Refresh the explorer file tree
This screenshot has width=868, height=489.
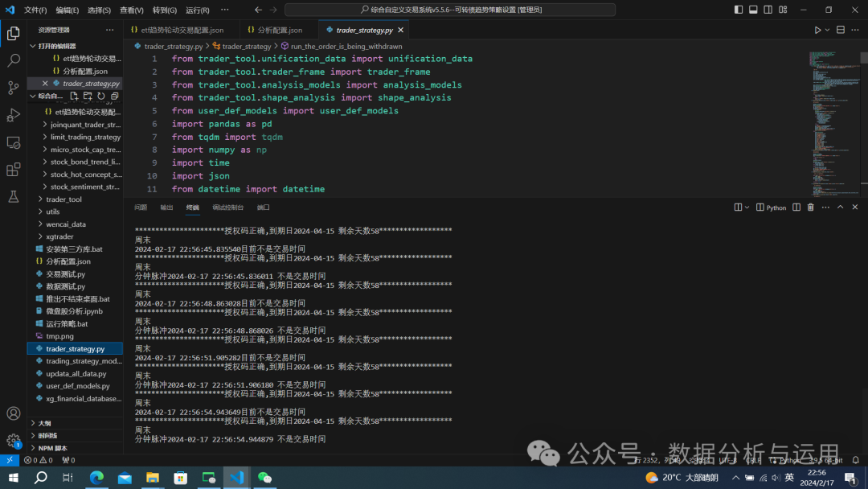click(x=100, y=96)
